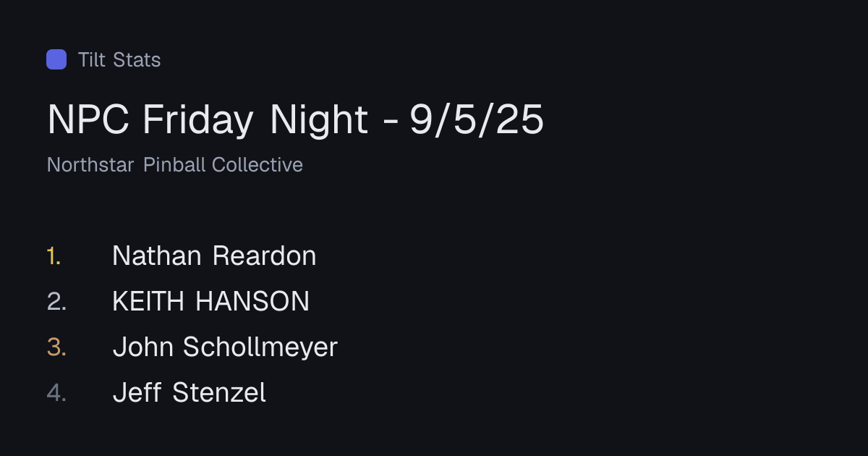Image resolution: width=868 pixels, height=456 pixels.
Task: Open Northstar Pinball Collective subtitle
Action: pyautogui.click(x=175, y=165)
